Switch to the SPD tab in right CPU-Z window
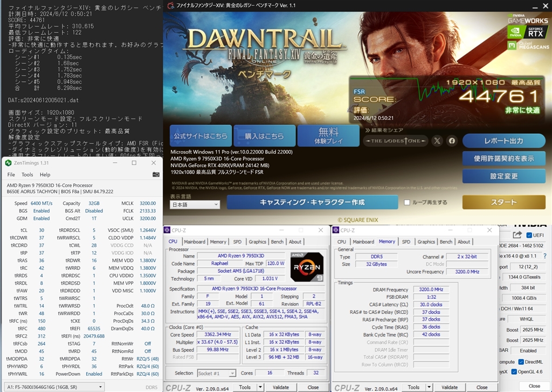The height and width of the screenshot is (392, 552). [406, 242]
